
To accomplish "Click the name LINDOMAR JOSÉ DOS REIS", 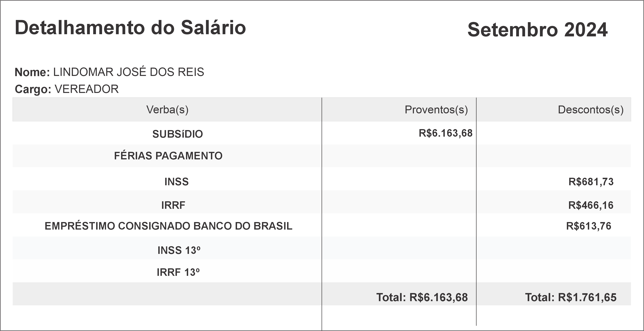I will click(128, 72).
